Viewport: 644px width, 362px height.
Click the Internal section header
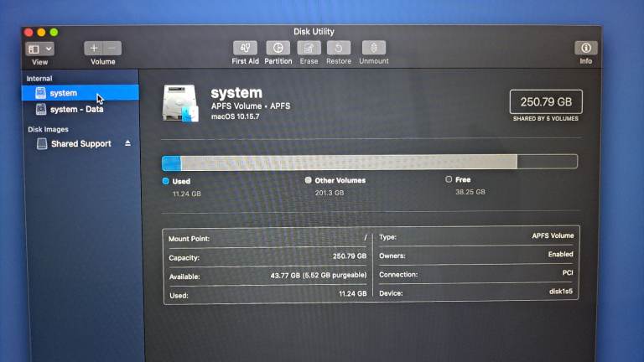39,79
